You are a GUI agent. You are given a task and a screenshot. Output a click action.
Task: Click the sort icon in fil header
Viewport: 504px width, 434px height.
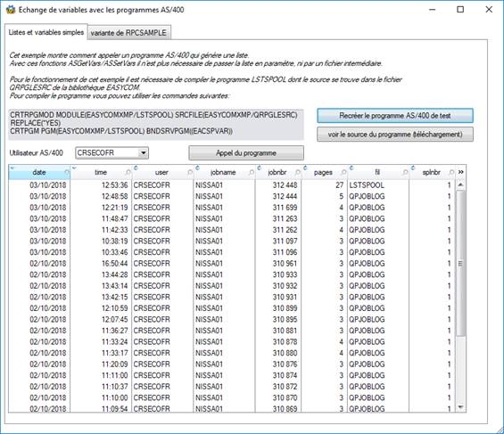point(351,168)
